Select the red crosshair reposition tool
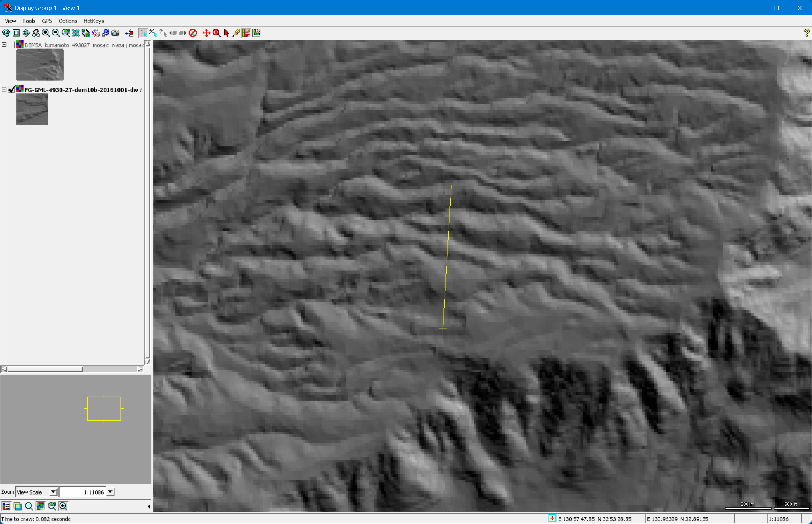This screenshot has height=524, width=812. click(x=207, y=33)
